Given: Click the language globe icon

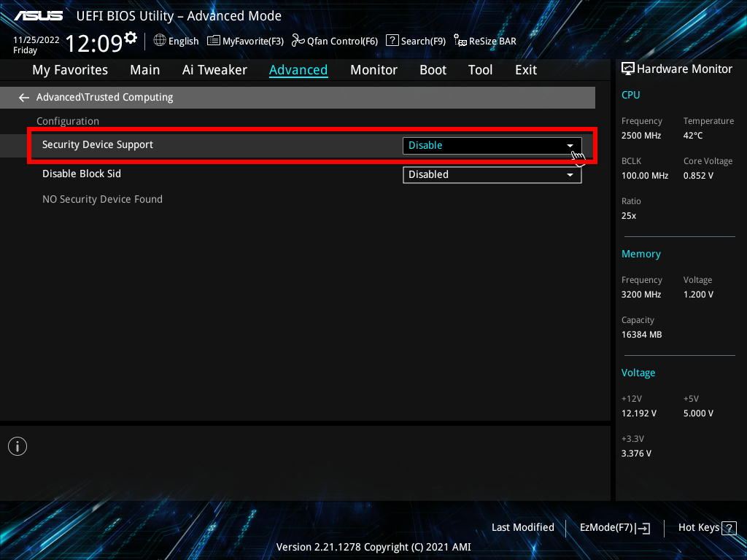Looking at the screenshot, I should point(160,41).
